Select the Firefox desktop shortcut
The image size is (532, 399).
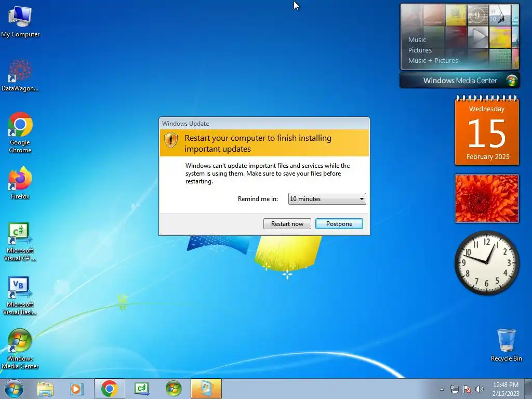click(20, 182)
